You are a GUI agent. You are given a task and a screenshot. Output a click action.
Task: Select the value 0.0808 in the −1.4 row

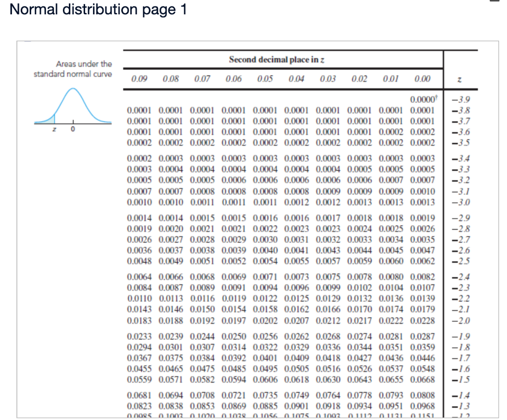pos(423,396)
